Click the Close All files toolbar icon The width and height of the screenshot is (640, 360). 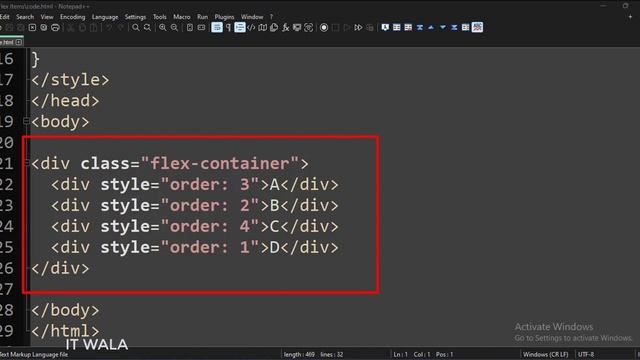click(44, 27)
